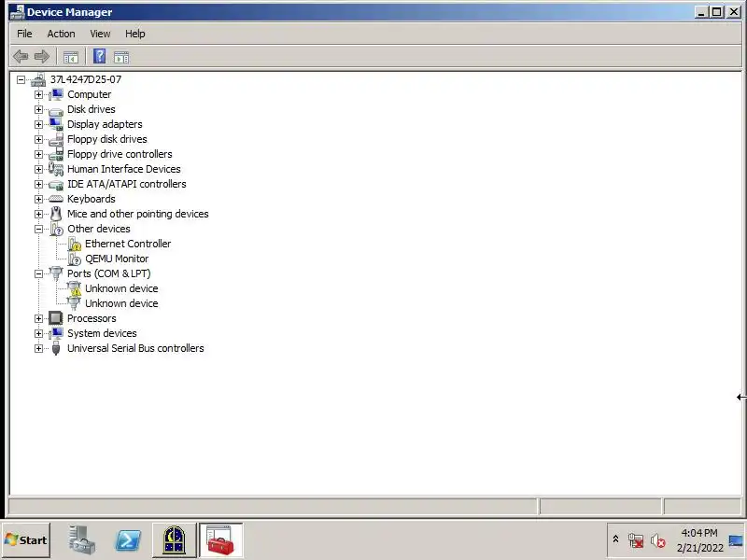Click the Back arrow toolbar icon

point(21,57)
